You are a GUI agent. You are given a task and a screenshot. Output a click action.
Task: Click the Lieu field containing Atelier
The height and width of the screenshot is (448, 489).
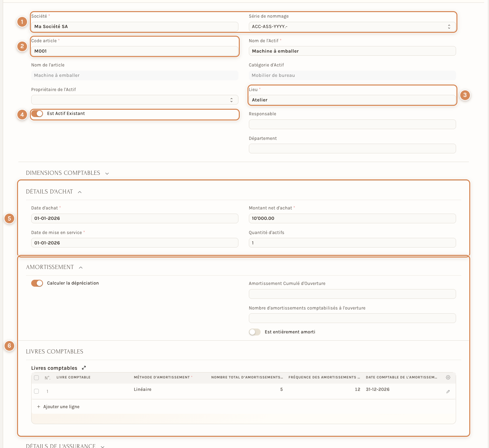click(x=352, y=100)
